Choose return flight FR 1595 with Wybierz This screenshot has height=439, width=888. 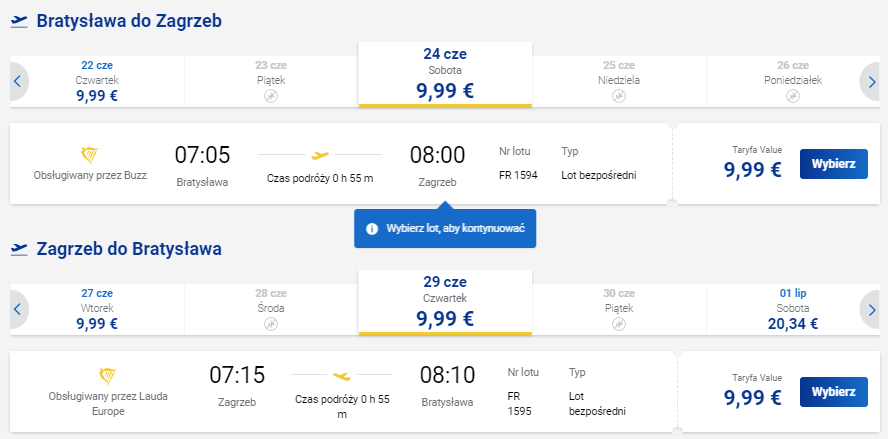834,391
